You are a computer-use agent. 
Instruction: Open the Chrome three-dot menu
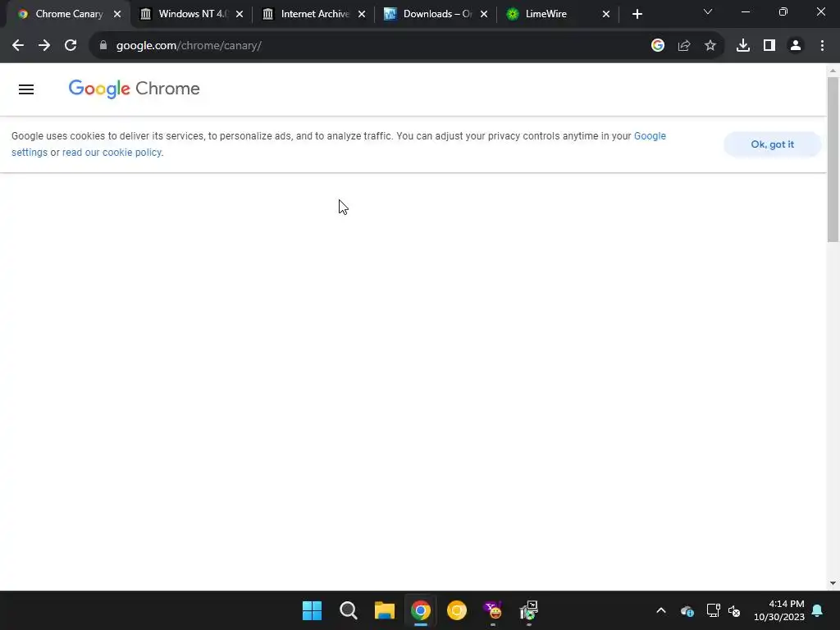coord(822,46)
